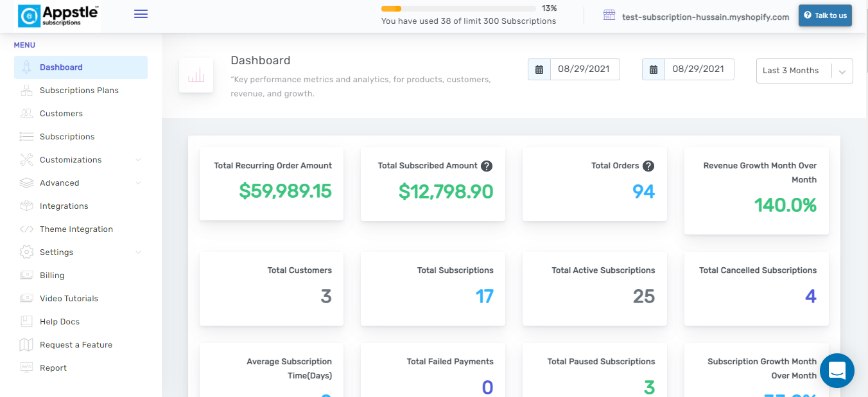Click Subscription Growth Month Over Month label
The image size is (868, 397).
tap(762, 369)
